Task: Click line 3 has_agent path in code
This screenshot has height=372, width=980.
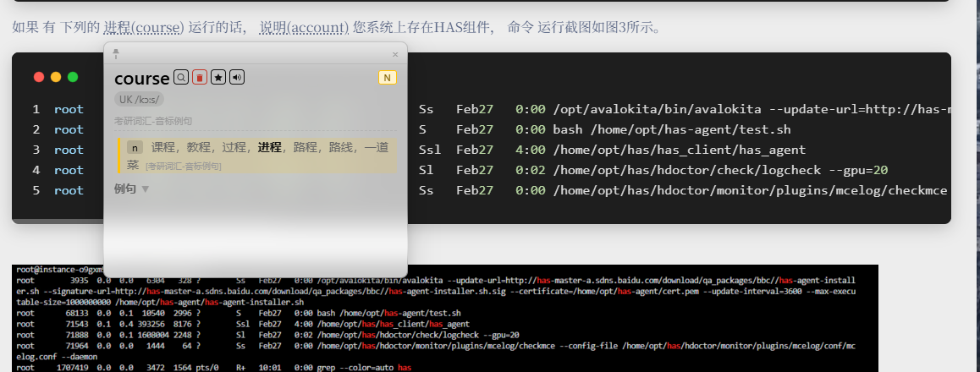Action: click(x=679, y=150)
